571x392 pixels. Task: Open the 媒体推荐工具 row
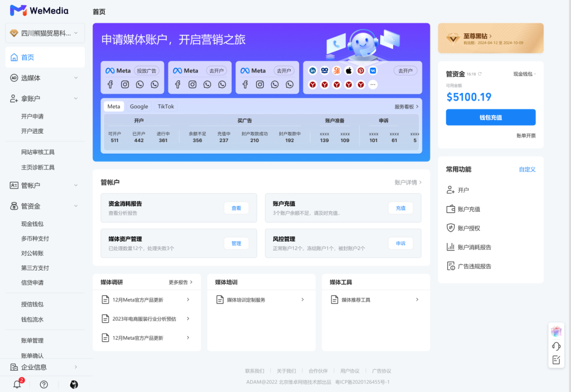[x=375, y=300]
